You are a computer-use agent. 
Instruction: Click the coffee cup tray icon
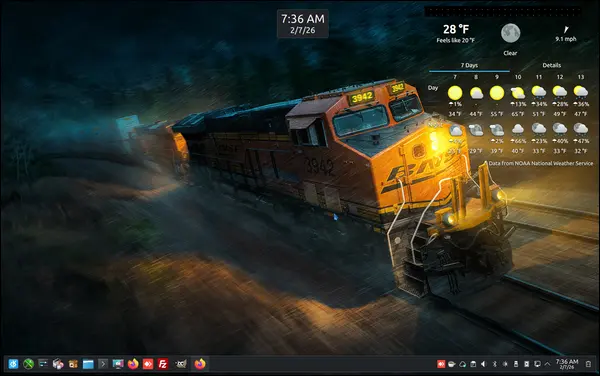[452, 364]
